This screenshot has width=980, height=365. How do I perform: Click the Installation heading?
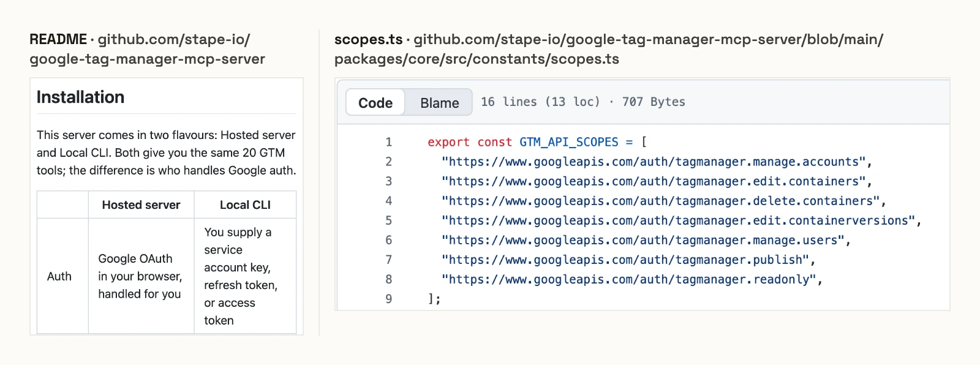(x=80, y=97)
